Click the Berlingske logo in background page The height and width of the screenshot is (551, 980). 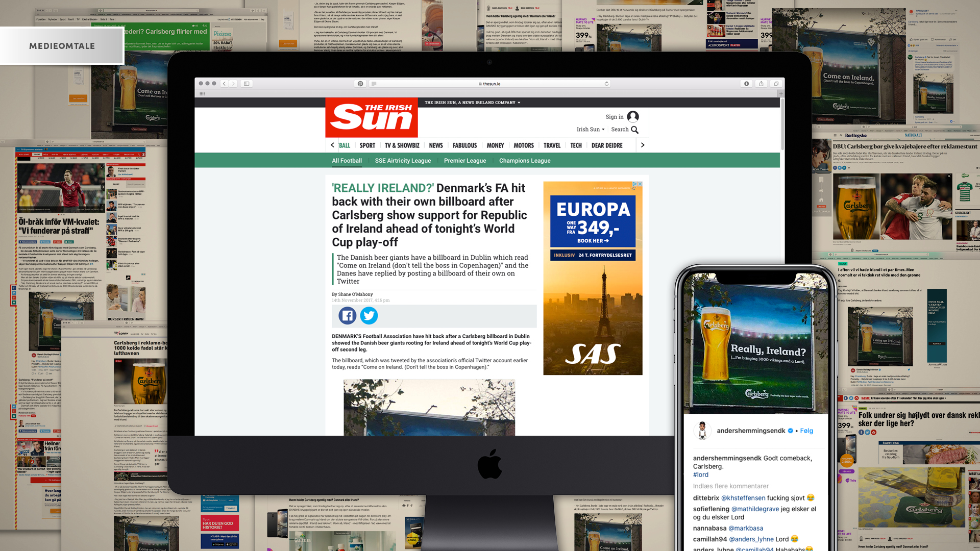point(855,136)
